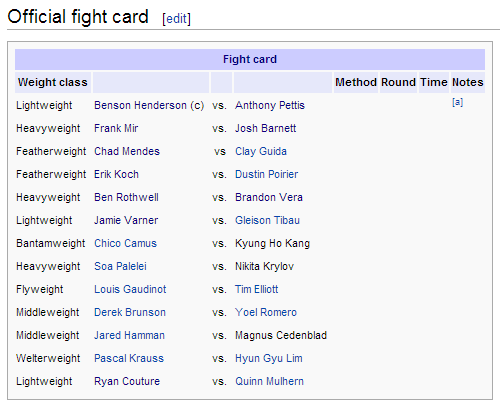The width and height of the screenshot is (500, 404).
Task: Open the Benson Henderson fighter page
Action: (x=140, y=105)
